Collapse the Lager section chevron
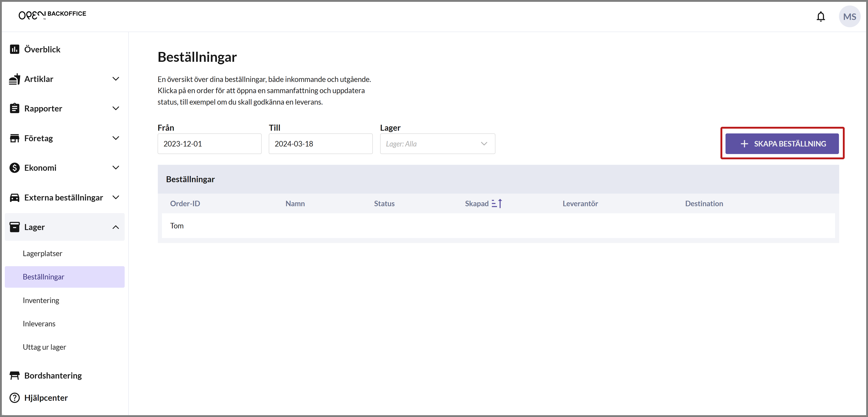Image resolution: width=868 pixels, height=417 pixels. tap(116, 227)
